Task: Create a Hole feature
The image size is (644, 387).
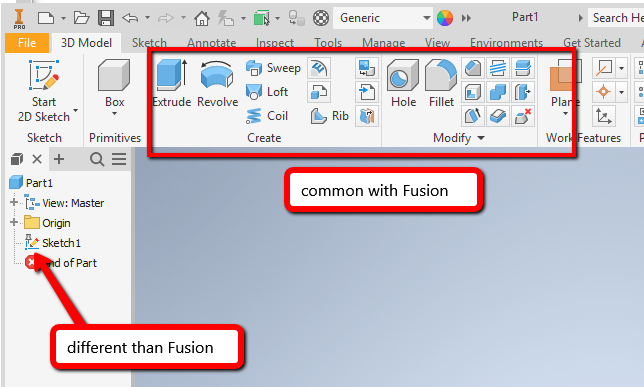Action: pos(403,83)
